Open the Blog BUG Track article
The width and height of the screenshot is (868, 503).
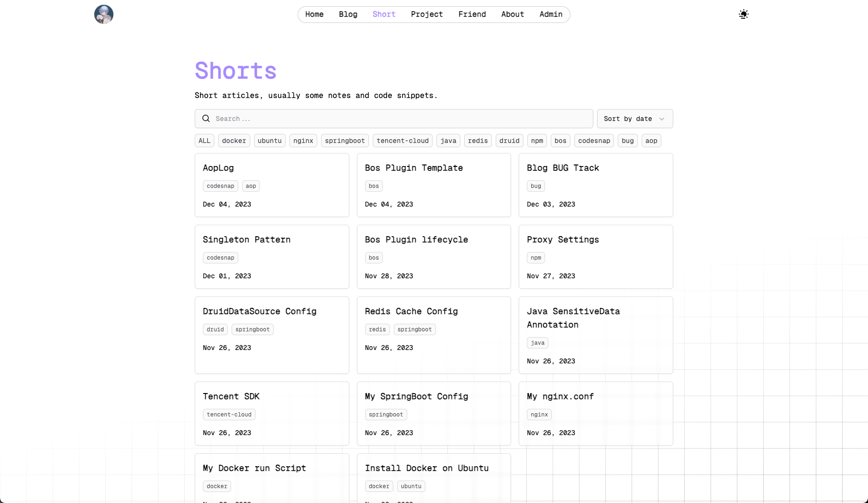coord(596,185)
